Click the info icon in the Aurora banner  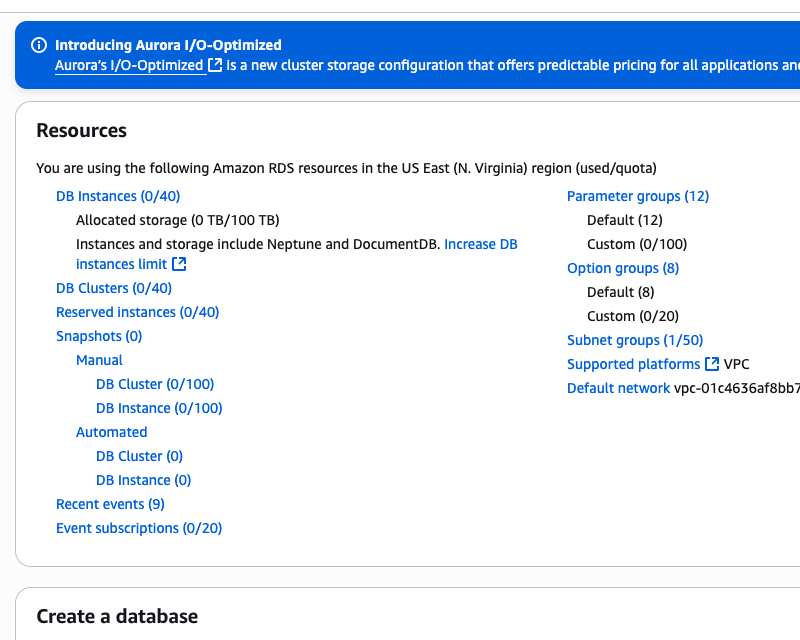pyautogui.click(x=39, y=45)
